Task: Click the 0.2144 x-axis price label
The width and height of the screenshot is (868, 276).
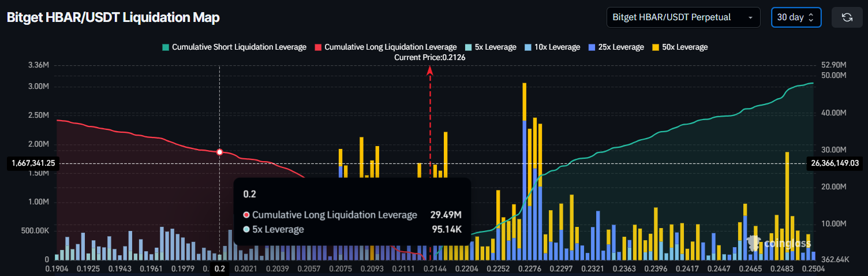Action: pos(434,269)
